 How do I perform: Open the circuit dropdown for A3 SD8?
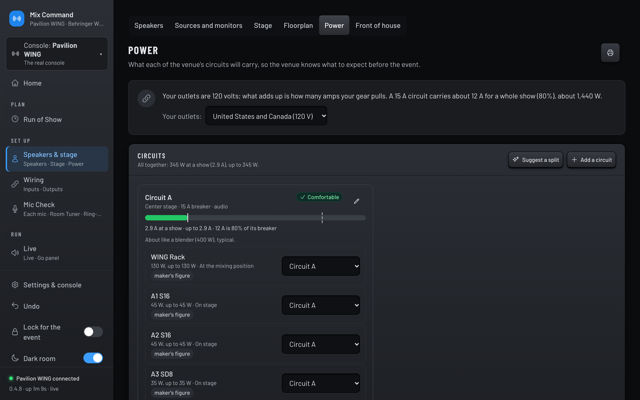point(321,383)
